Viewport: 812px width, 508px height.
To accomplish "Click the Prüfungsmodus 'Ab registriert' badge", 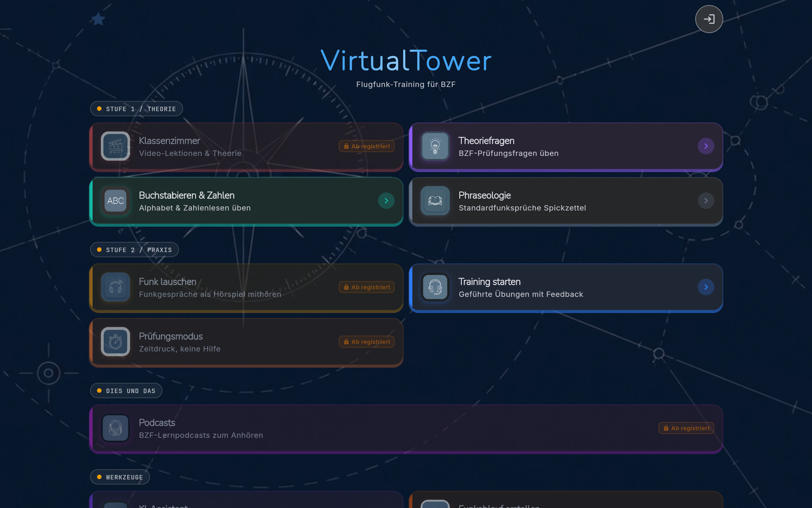I will pos(366,342).
